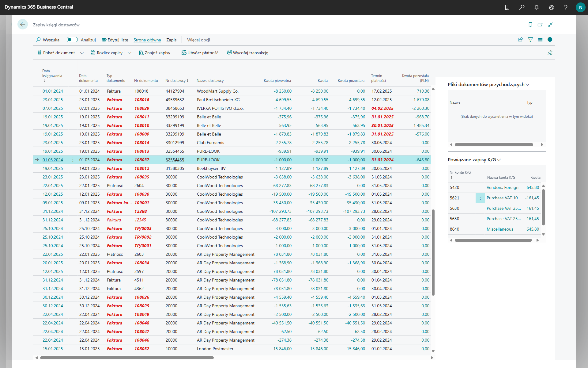Image resolution: width=588 pixels, height=368 pixels.
Task: Collapse Powiązane zapisy K/G section chevron
Action: (x=499, y=160)
